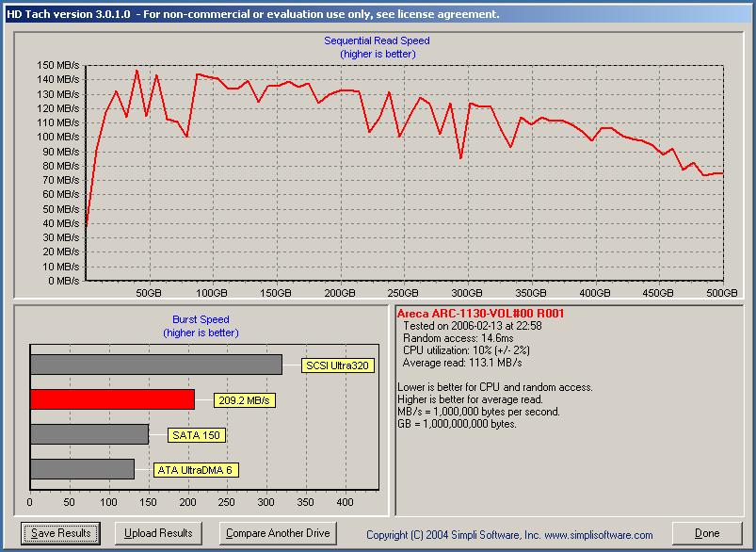Click the Random access 14.6ms line
Viewport: 756px width, 552px height.
pyautogui.click(x=458, y=338)
